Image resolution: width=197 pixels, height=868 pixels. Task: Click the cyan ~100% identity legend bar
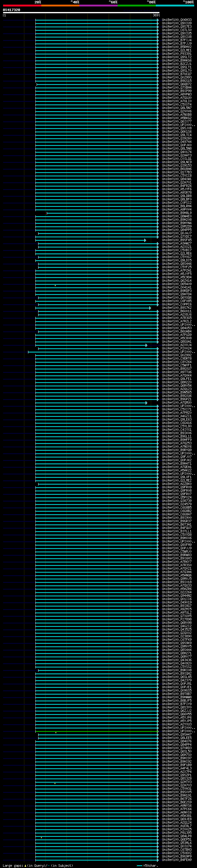point(175,6)
